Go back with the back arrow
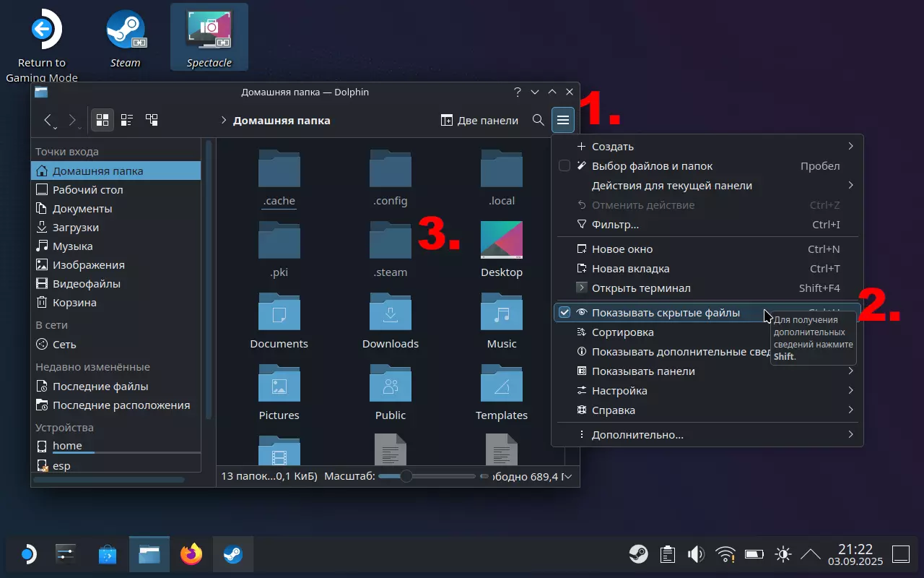This screenshot has height=578, width=924. 48,120
